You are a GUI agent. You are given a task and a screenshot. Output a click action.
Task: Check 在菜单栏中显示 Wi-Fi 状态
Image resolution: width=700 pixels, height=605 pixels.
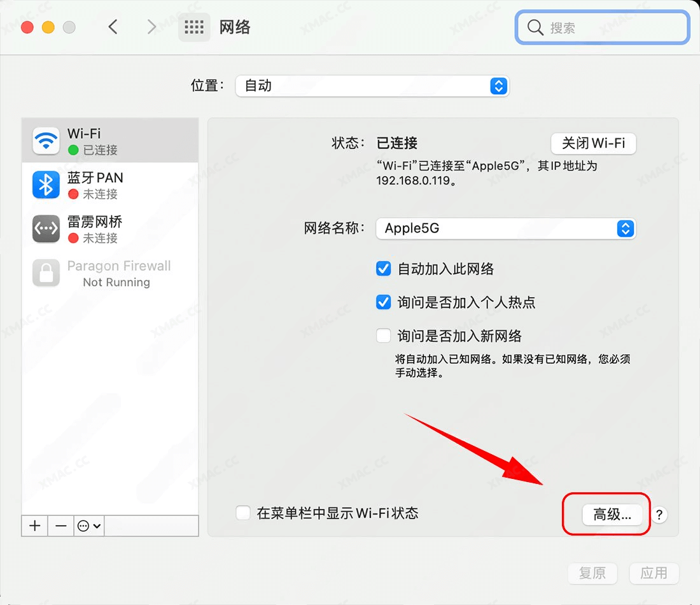[243, 513]
